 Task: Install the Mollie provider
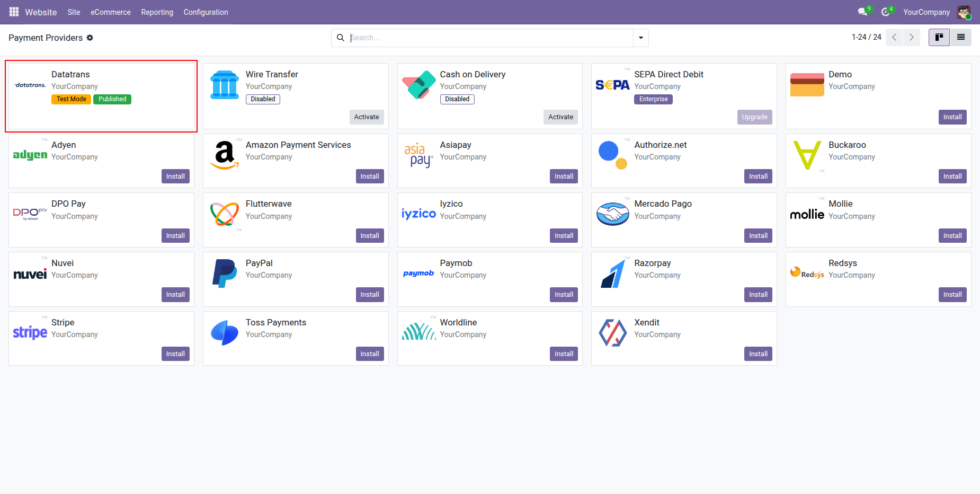point(952,236)
